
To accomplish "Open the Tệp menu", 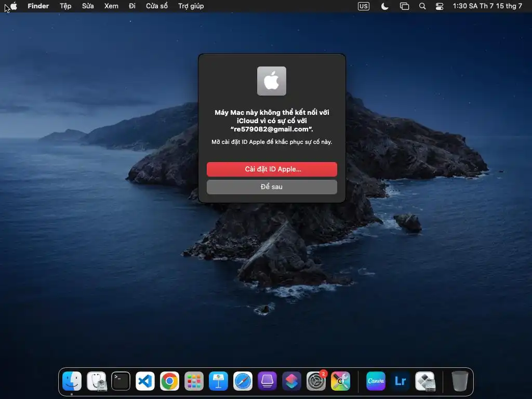I will [65, 6].
